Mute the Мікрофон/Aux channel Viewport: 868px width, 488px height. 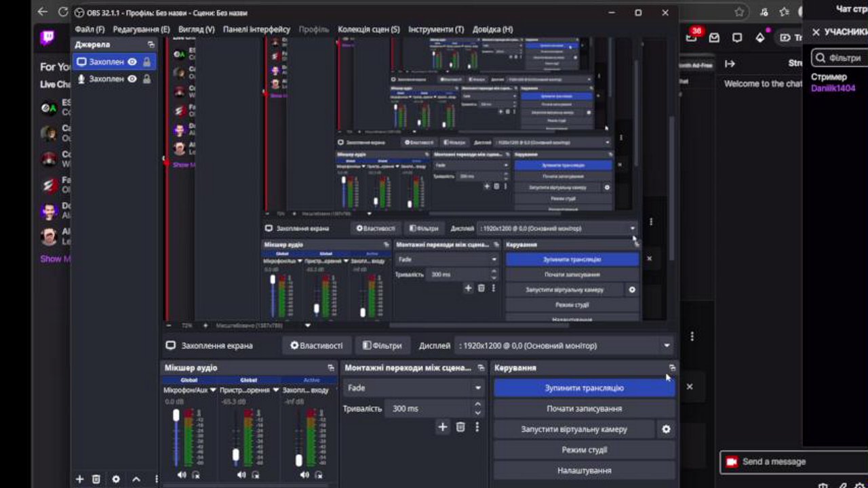[181, 474]
